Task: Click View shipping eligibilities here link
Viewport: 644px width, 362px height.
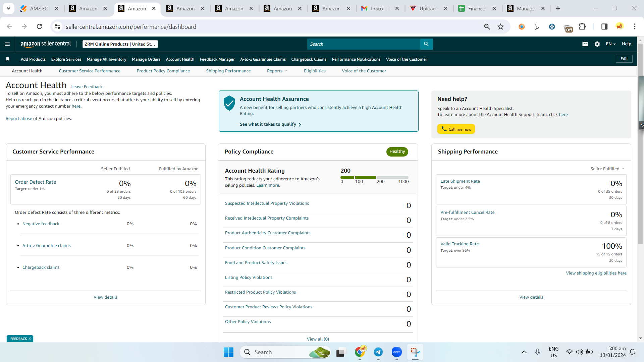Action: [596, 273]
